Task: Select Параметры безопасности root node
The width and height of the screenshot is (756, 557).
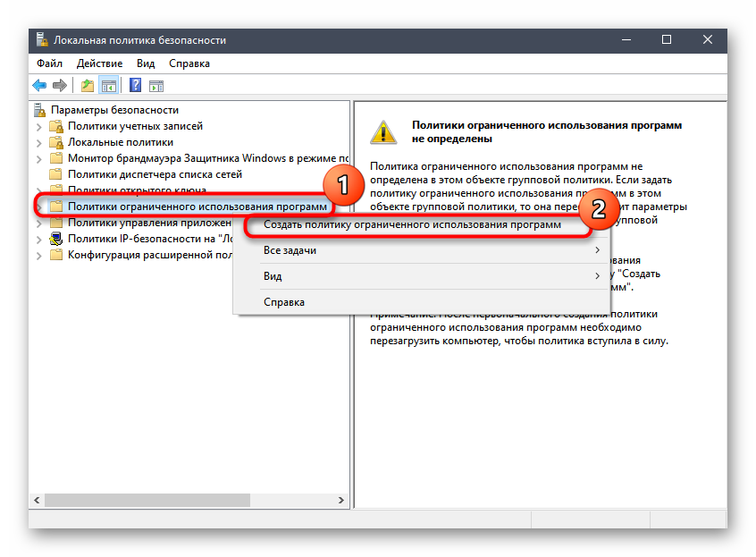Action: point(114,110)
